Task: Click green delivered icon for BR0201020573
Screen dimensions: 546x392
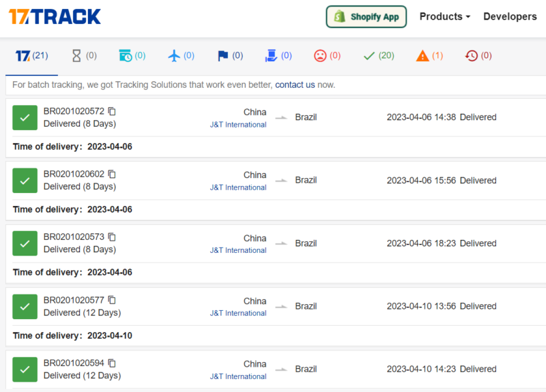Action: [x=25, y=243]
